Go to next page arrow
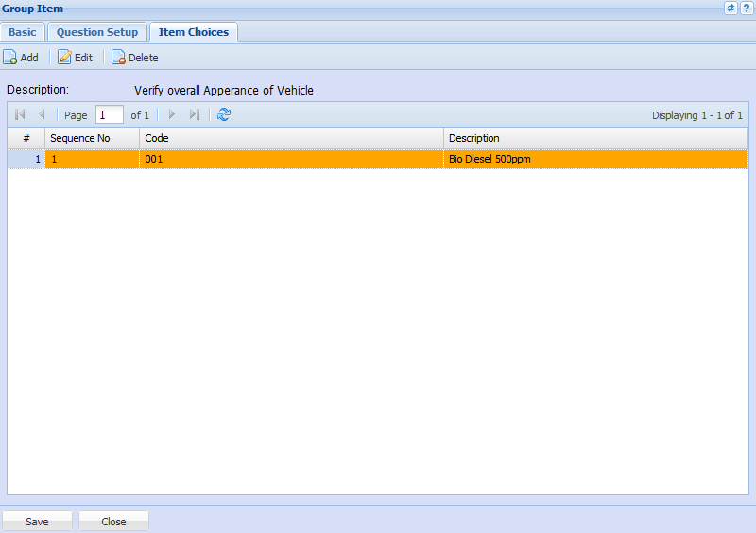The width and height of the screenshot is (756, 533). [171, 114]
